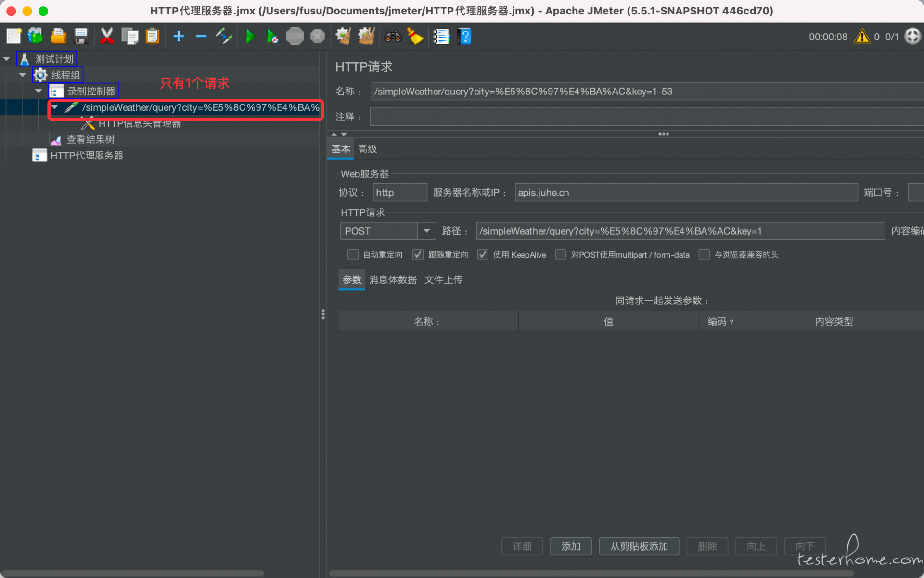This screenshot has height=578, width=924.
Task: Open the Function helper dialog icon
Action: [x=441, y=36]
